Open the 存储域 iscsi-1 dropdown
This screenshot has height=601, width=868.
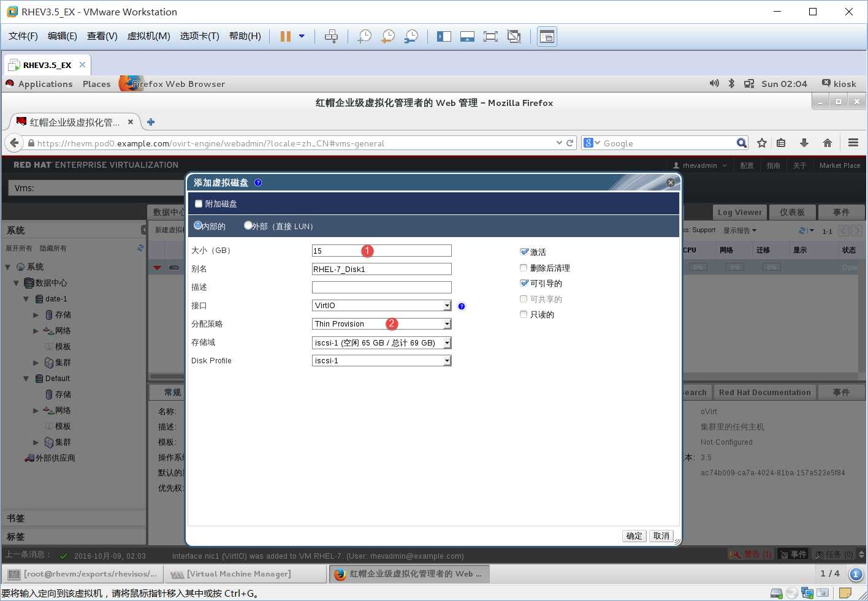pyautogui.click(x=381, y=342)
